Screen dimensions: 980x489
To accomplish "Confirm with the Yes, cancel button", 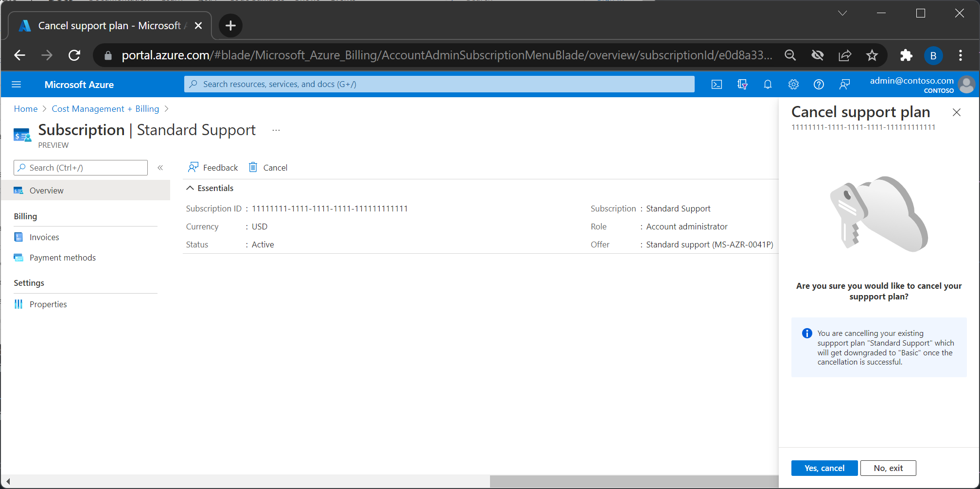I will pos(824,468).
